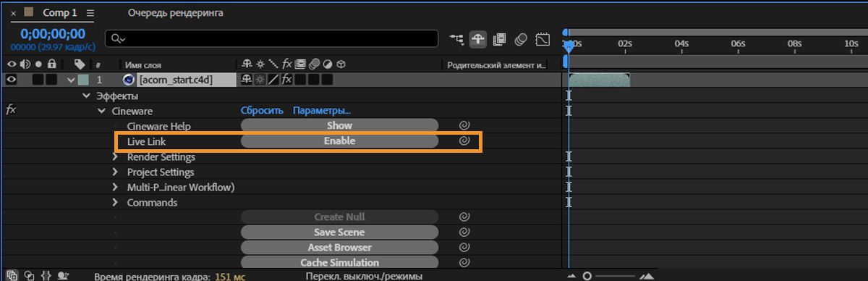Click the search magnifier icon in layer search
The height and width of the screenshot is (281, 868).
[x=117, y=38]
